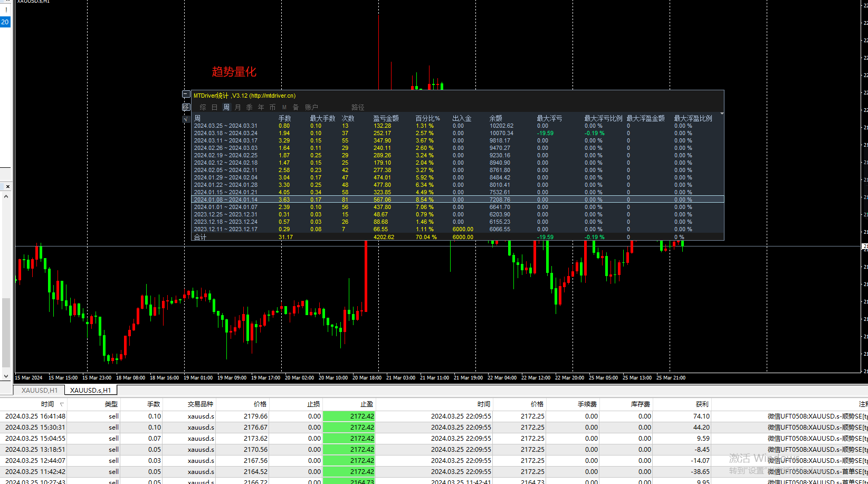Select the week row 2023.12.11 ~ 2023.12.17
This screenshot has height=484, width=868.
(457, 229)
